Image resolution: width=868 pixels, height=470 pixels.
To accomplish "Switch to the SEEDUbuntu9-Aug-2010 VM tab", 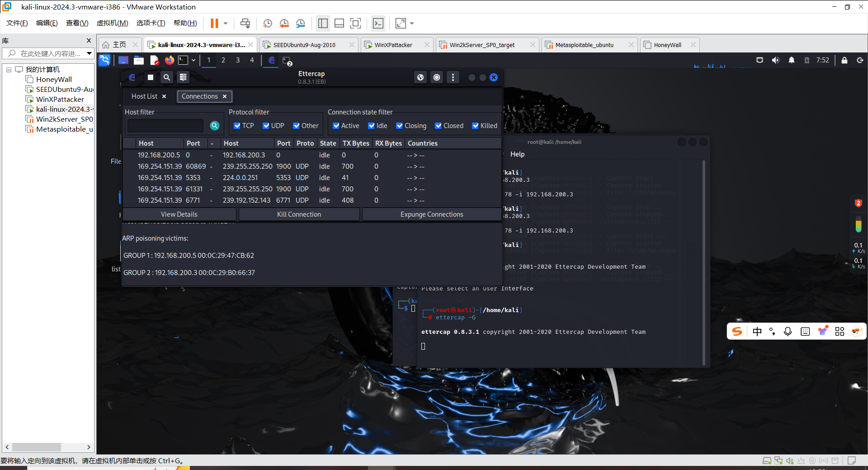I will 308,45.
